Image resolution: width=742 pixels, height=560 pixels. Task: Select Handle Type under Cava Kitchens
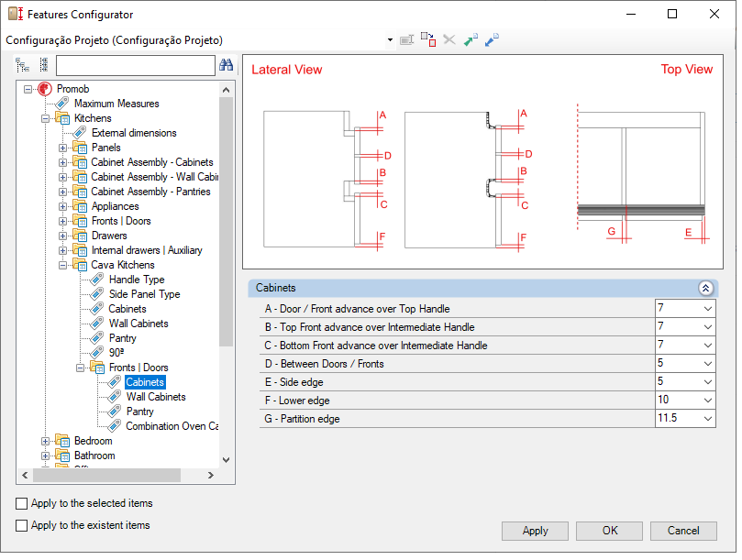point(137,280)
